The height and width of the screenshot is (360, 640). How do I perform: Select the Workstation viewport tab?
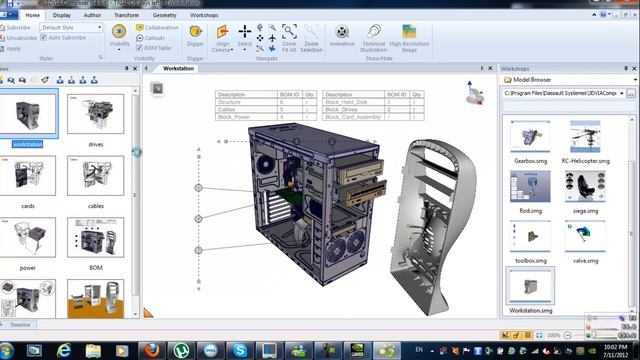click(178, 69)
